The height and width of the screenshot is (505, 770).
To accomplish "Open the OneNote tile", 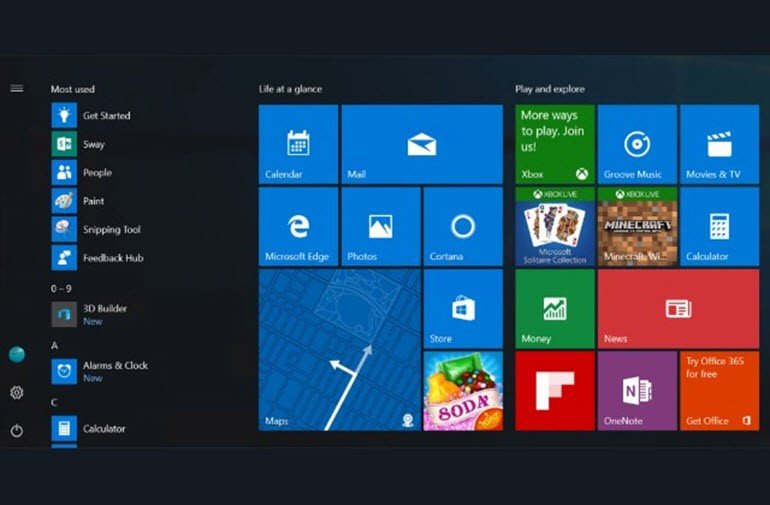I will point(637,391).
